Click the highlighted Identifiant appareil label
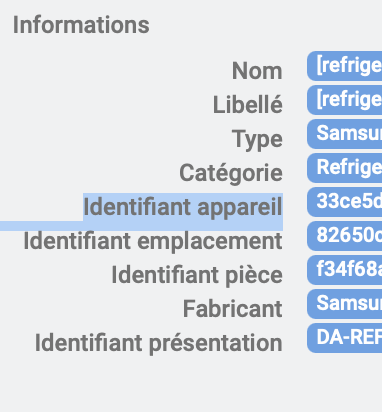Viewport: 382px width, 412px height. pyautogui.click(x=183, y=207)
